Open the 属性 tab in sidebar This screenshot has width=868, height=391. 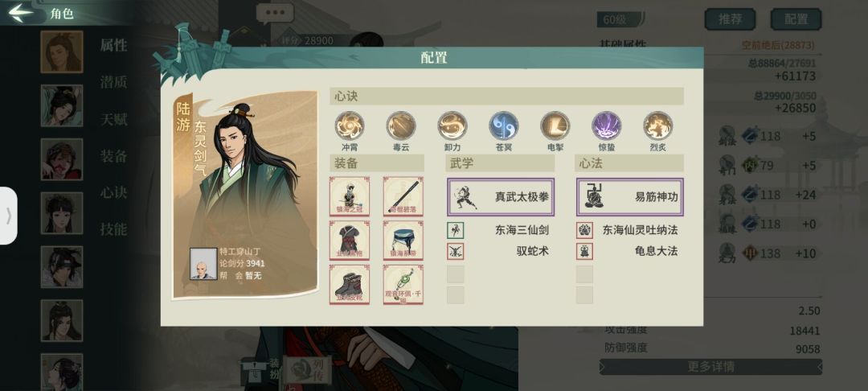(113, 45)
